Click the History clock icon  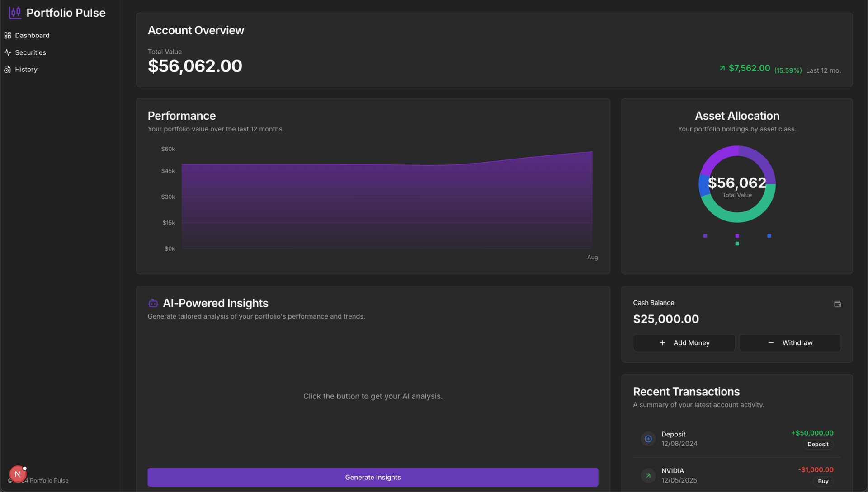point(8,70)
